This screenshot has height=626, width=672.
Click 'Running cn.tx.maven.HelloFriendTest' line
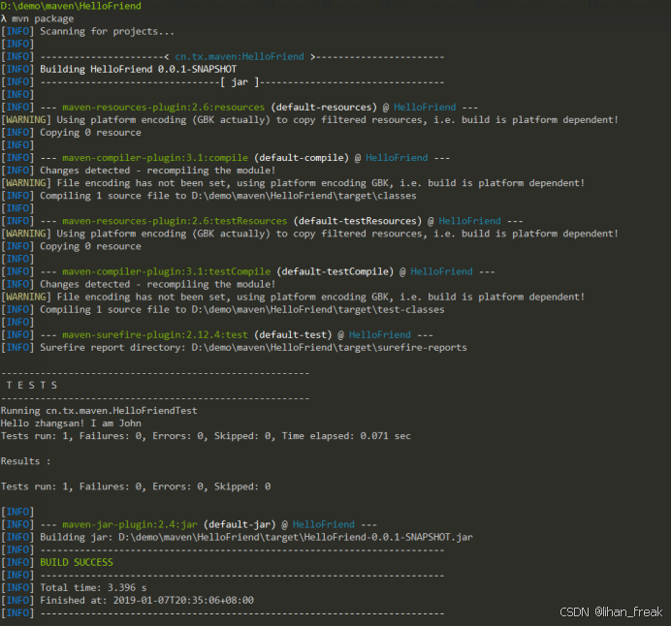point(99,411)
